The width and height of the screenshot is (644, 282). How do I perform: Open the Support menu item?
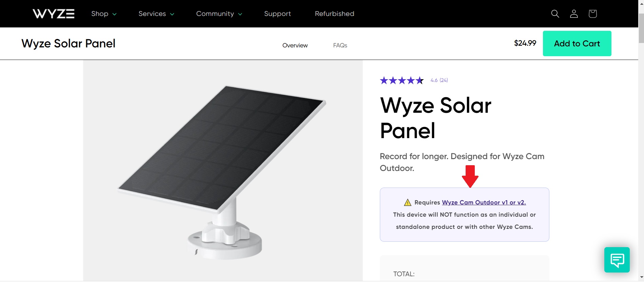(x=277, y=14)
